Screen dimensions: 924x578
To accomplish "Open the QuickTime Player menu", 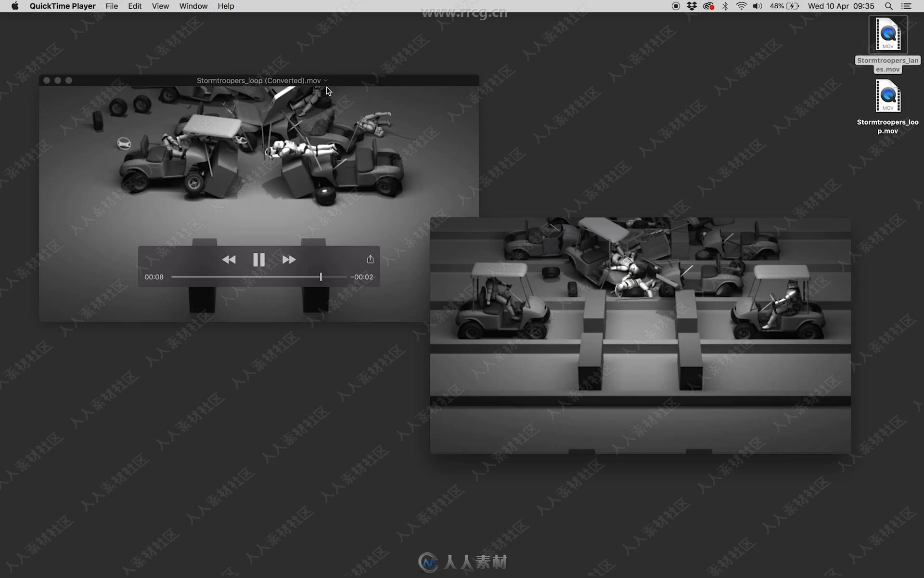I will tap(63, 6).
